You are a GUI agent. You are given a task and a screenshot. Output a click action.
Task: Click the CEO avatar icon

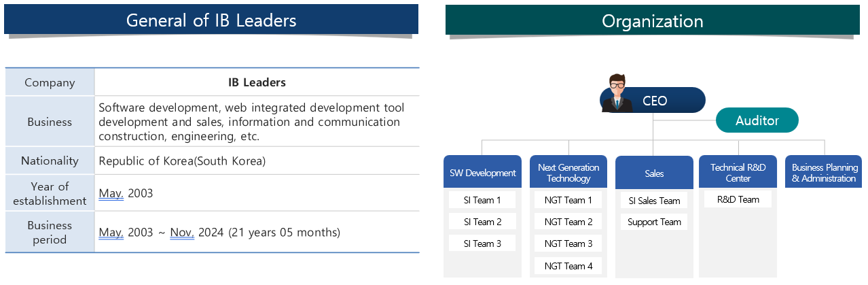(617, 93)
